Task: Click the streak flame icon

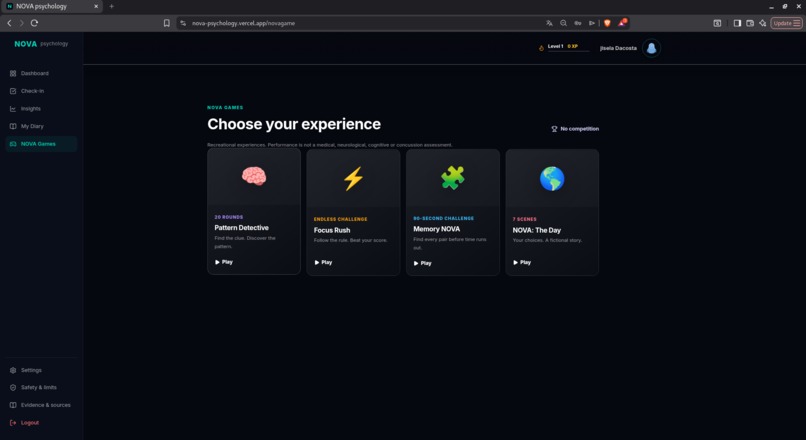Action: pyautogui.click(x=541, y=48)
